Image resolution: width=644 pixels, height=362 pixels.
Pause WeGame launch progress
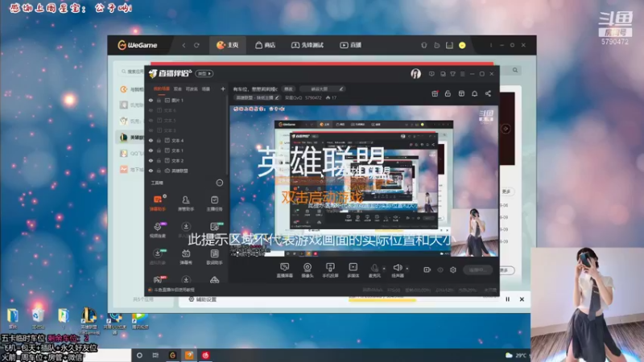508,299
